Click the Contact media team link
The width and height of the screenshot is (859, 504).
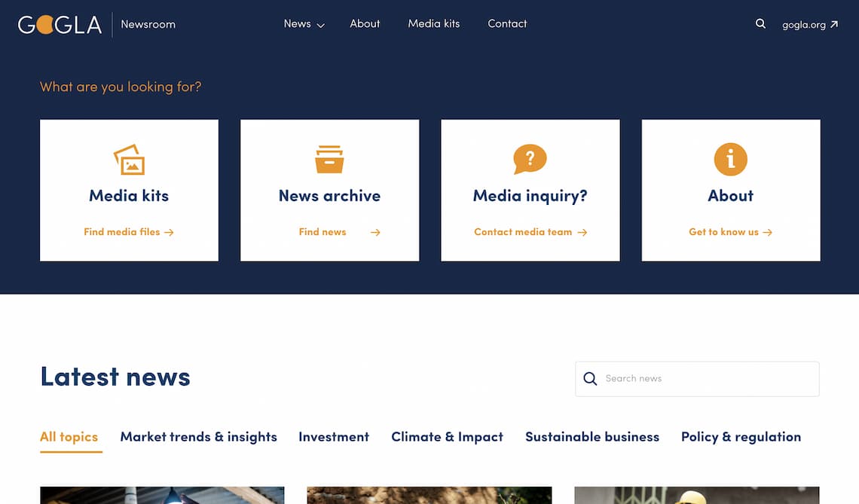530,232
